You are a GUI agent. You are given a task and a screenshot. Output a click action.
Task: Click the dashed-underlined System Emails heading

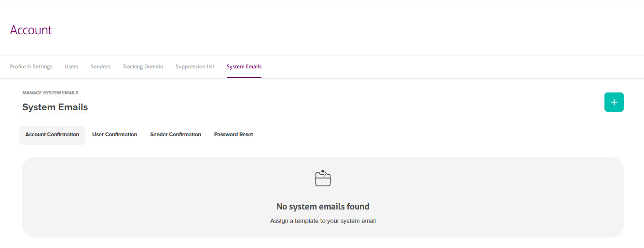pyautogui.click(x=55, y=107)
